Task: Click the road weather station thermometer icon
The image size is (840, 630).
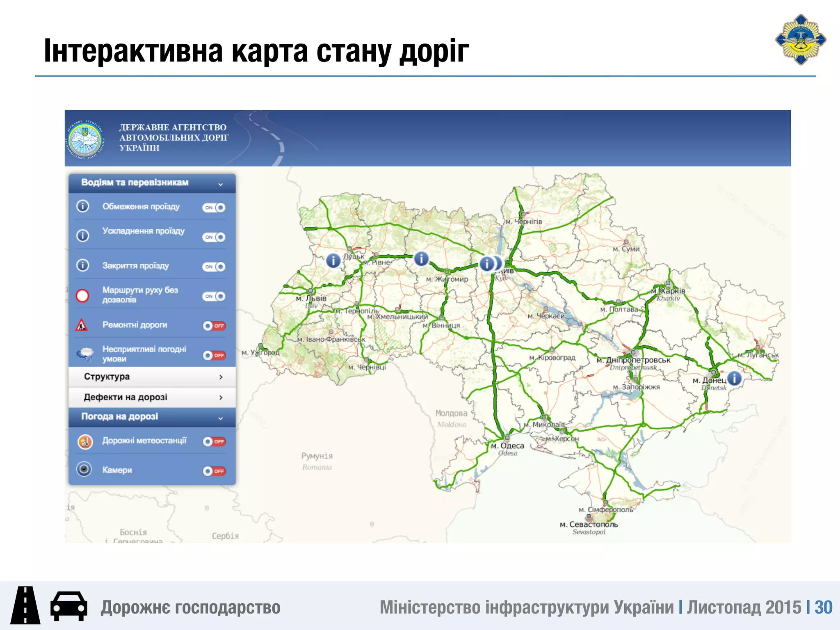Action: (x=85, y=442)
